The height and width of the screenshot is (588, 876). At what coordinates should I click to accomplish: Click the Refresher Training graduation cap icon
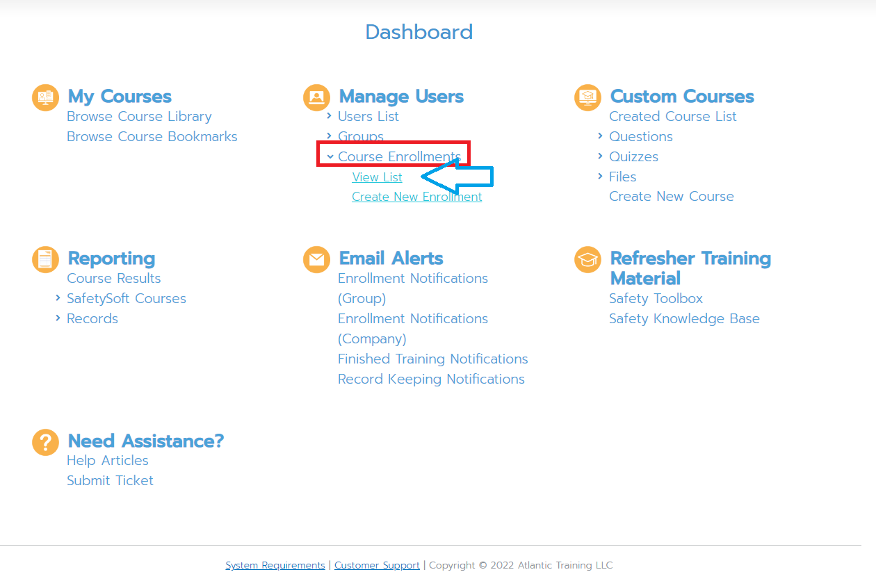[587, 259]
